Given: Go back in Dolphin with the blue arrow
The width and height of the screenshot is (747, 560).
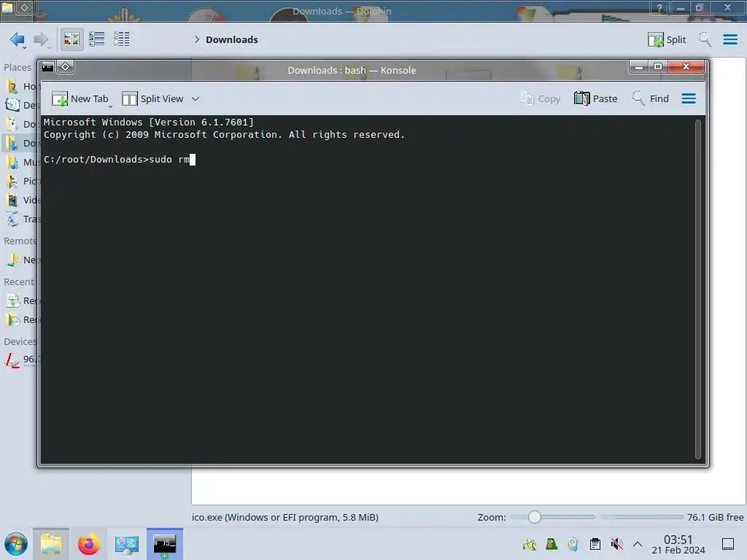Looking at the screenshot, I should [18, 39].
